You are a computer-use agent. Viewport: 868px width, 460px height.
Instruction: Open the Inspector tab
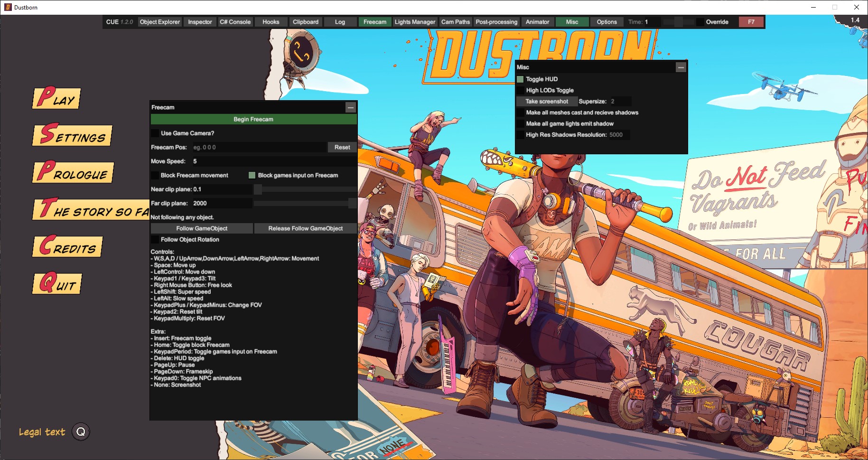(x=200, y=22)
